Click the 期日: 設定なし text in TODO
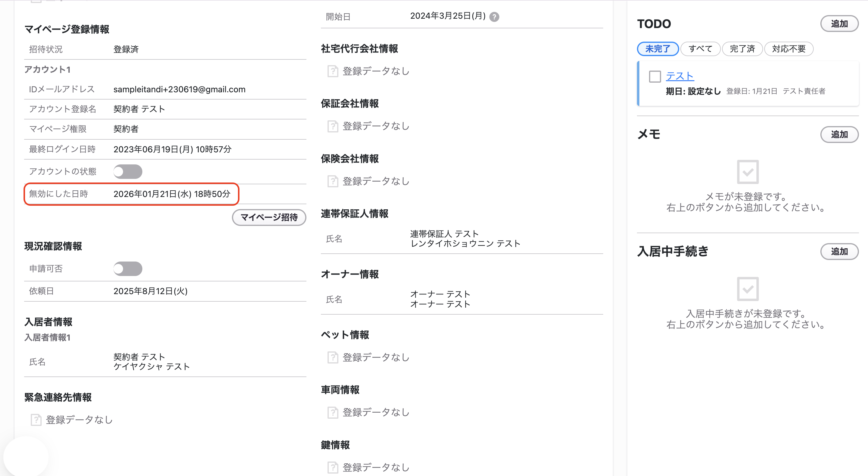 [693, 91]
